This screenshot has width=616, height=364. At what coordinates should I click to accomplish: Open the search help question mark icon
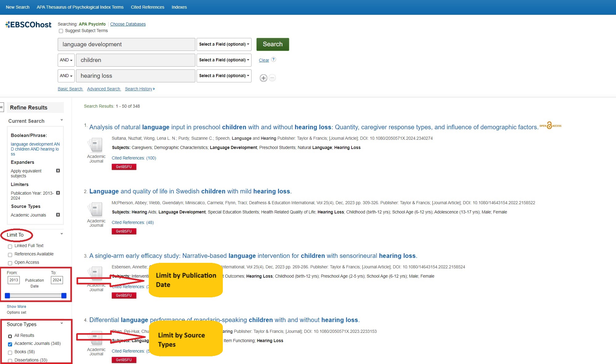coord(273,60)
